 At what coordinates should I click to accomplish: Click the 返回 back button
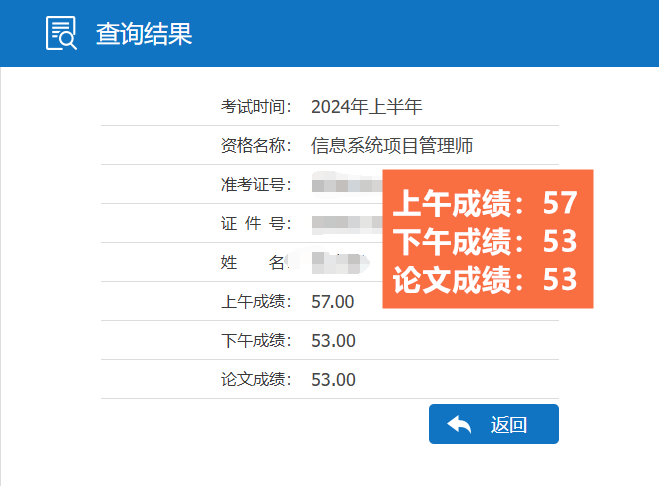coord(494,424)
